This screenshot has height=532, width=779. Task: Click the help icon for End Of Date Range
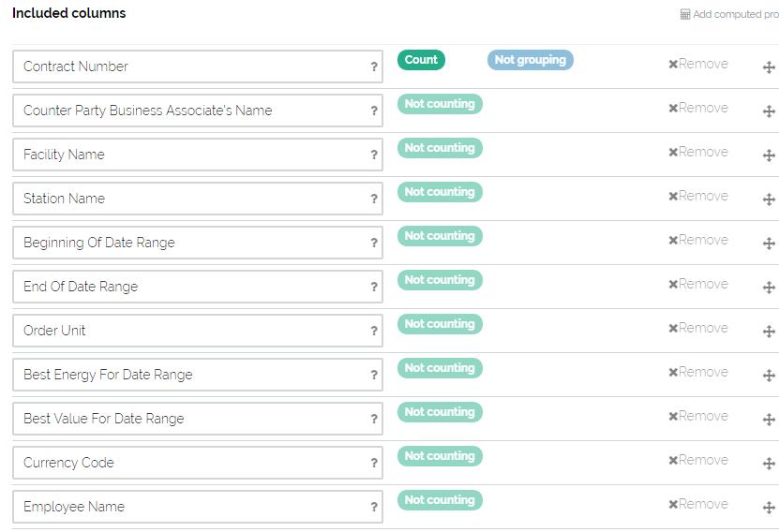coord(374,288)
